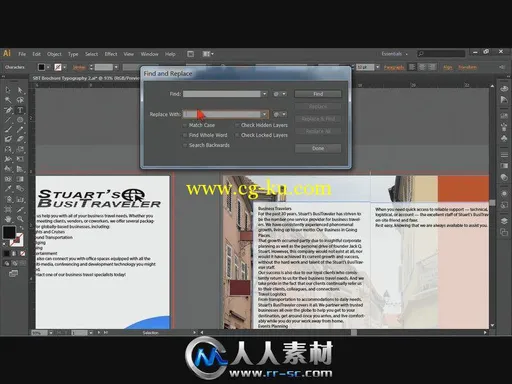Open the control bar stroke color dropdown
The image size is (512, 384).
pos(65,67)
